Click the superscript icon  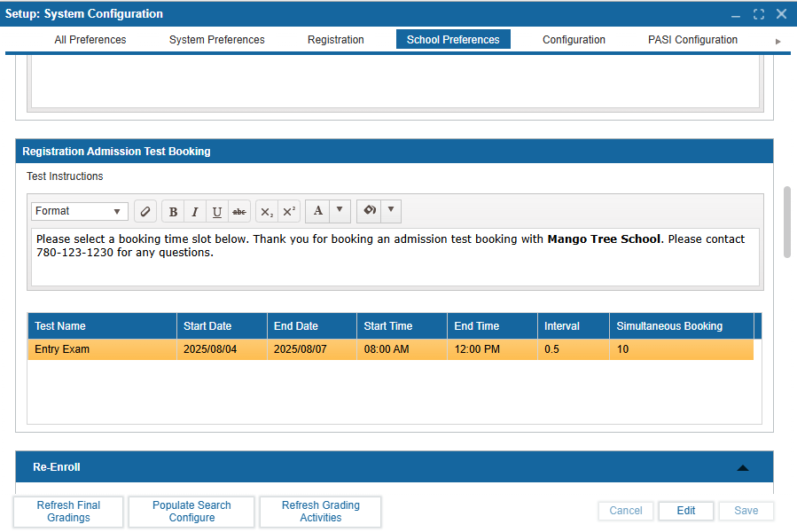(289, 212)
